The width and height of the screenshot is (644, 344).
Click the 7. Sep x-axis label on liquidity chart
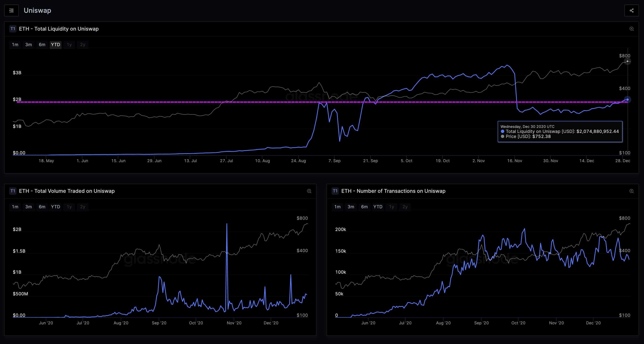pos(334,161)
